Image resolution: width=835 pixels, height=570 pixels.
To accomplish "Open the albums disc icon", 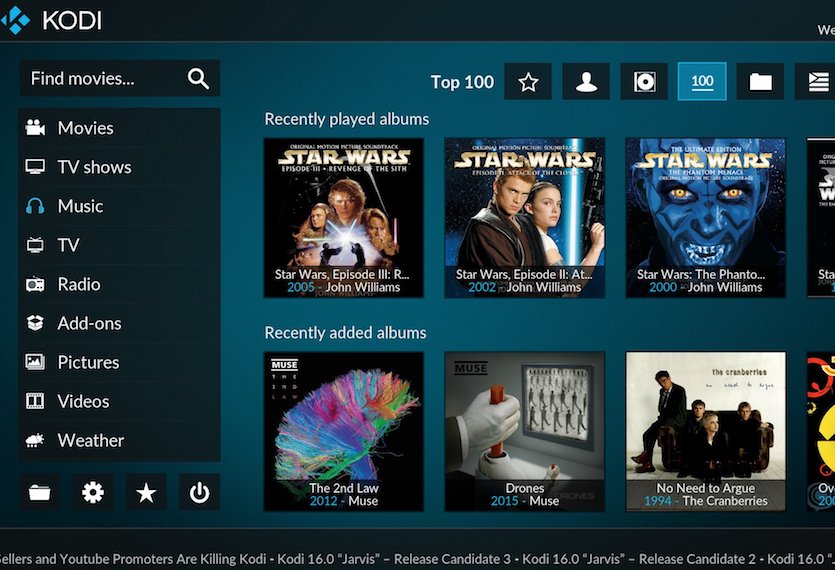I will click(644, 82).
